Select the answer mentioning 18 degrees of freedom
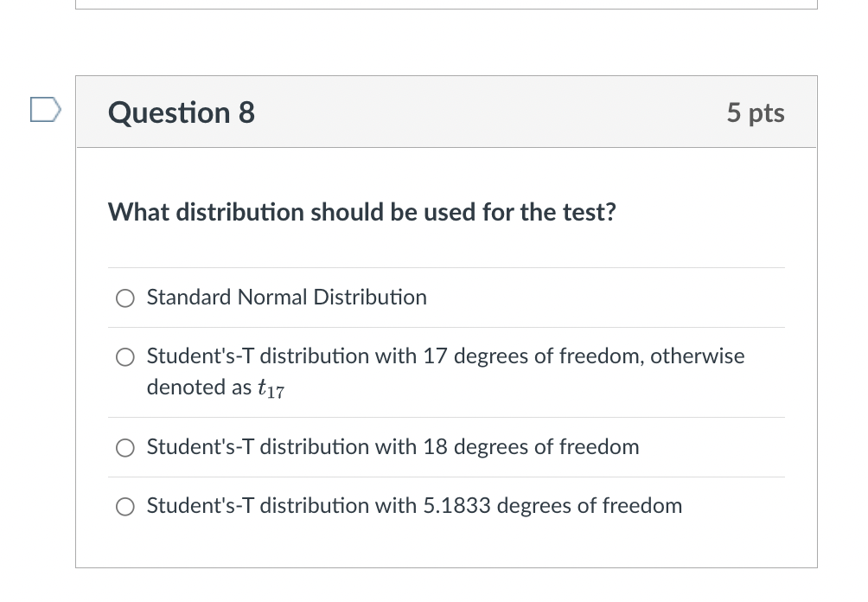 coord(393,447)
